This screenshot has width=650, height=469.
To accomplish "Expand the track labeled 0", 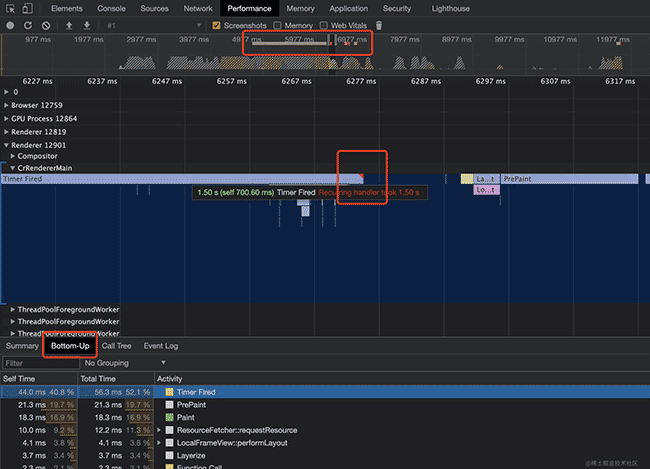I will point(6,92).
